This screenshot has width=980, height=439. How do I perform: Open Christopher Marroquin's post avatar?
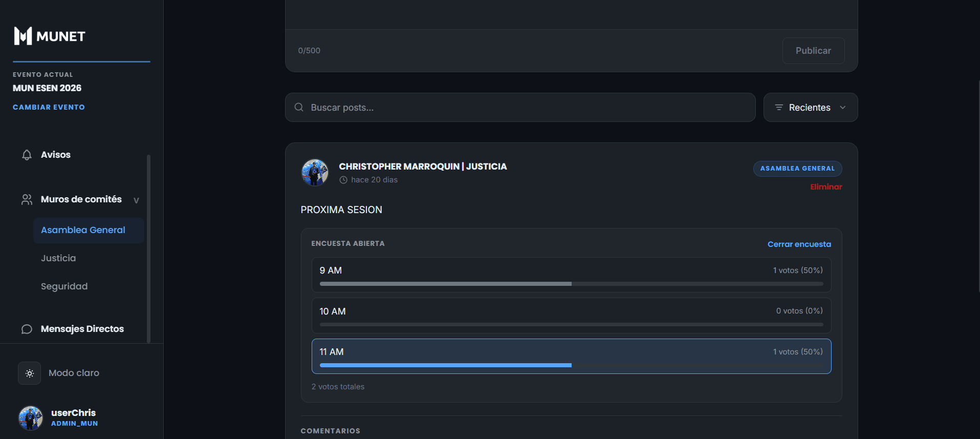pos(315,173)
